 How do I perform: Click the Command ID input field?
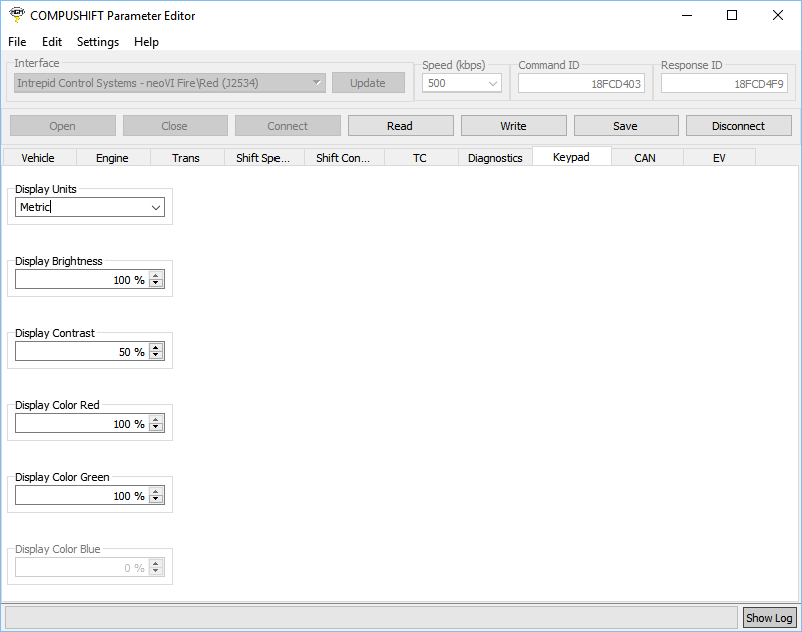coord(581,84)
